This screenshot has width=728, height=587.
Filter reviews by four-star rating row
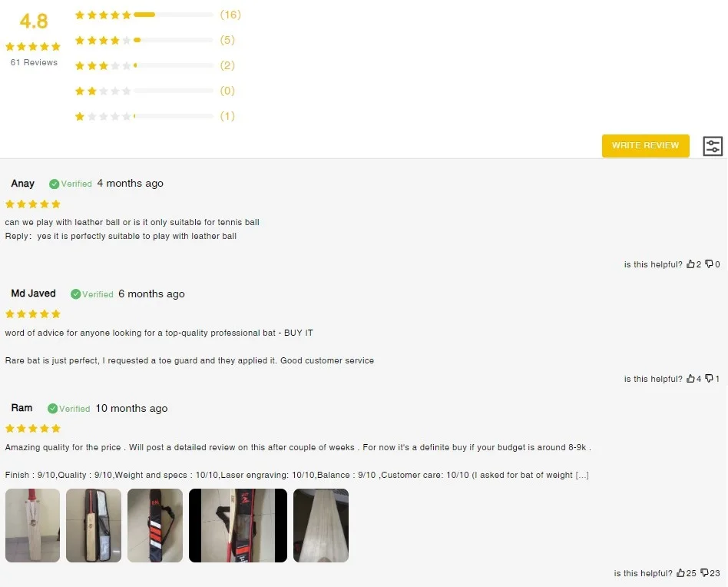154,40
